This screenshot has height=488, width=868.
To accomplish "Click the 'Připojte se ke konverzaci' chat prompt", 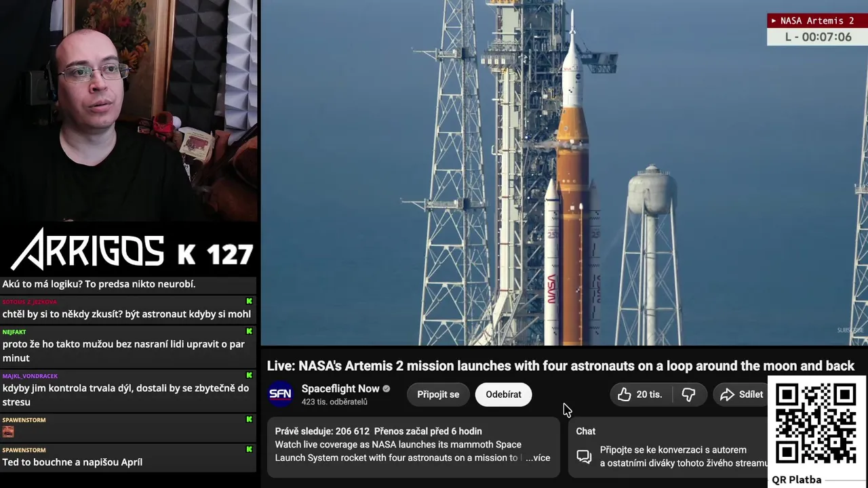I will tap(684, 457).
